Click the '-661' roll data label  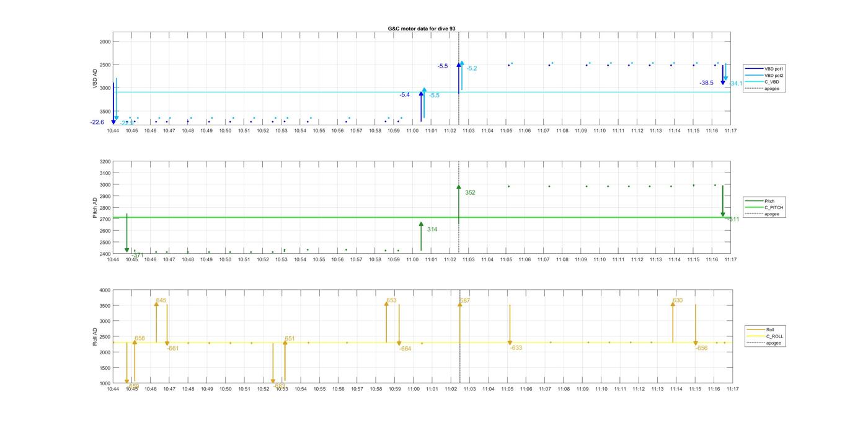[x=172, y=348]
